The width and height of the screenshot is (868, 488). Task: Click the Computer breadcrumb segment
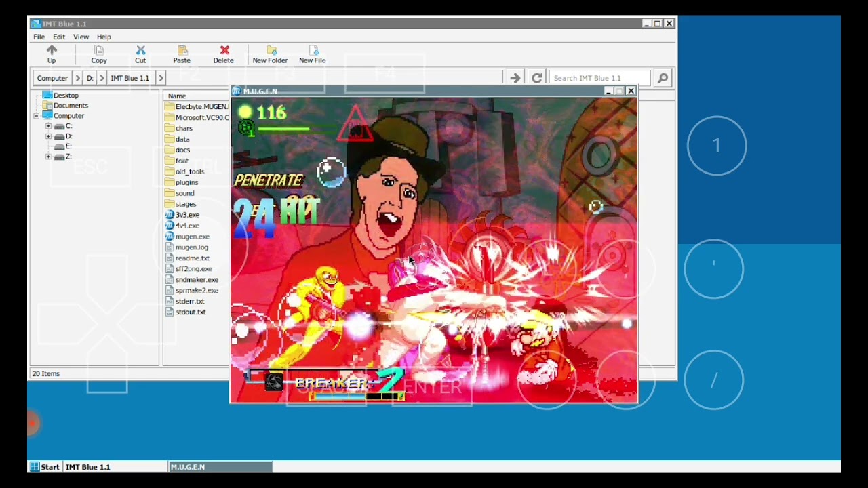point(52,78)
